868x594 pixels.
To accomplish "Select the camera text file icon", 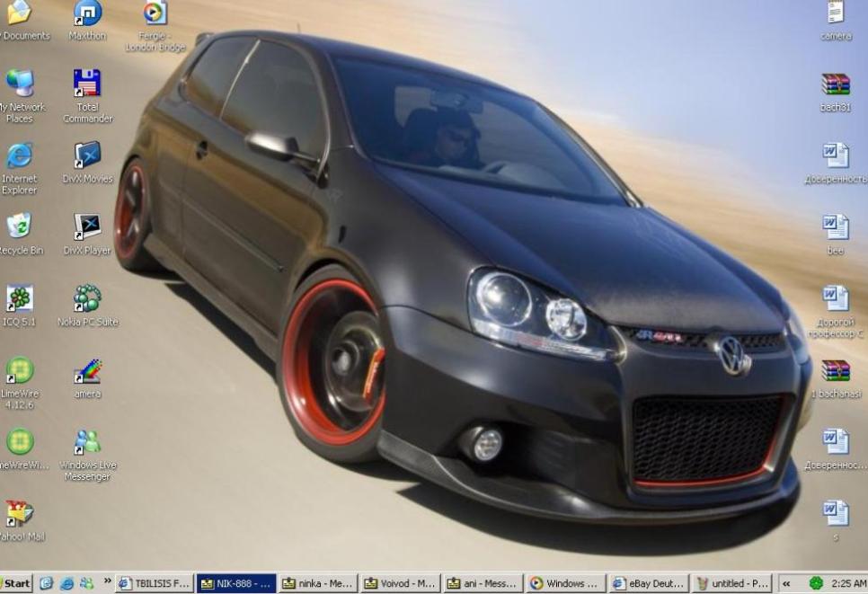I will tap(836, 13).
